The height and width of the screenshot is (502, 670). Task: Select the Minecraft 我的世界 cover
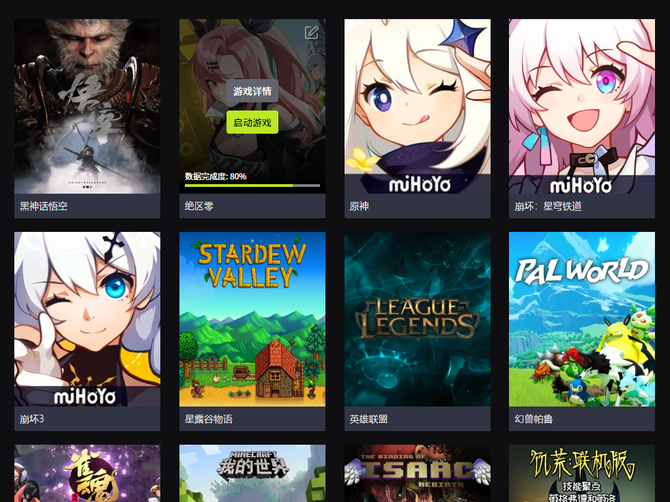(x=252, y=473)
